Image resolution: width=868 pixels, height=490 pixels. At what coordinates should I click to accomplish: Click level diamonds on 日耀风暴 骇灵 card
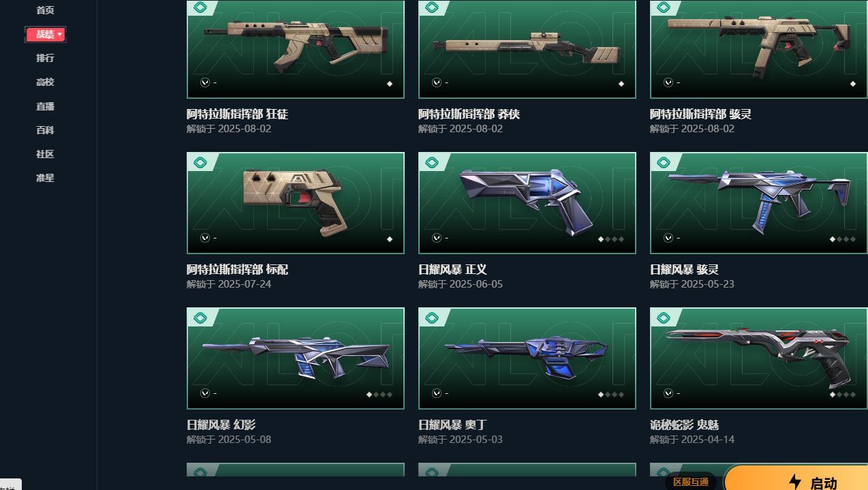843,239
